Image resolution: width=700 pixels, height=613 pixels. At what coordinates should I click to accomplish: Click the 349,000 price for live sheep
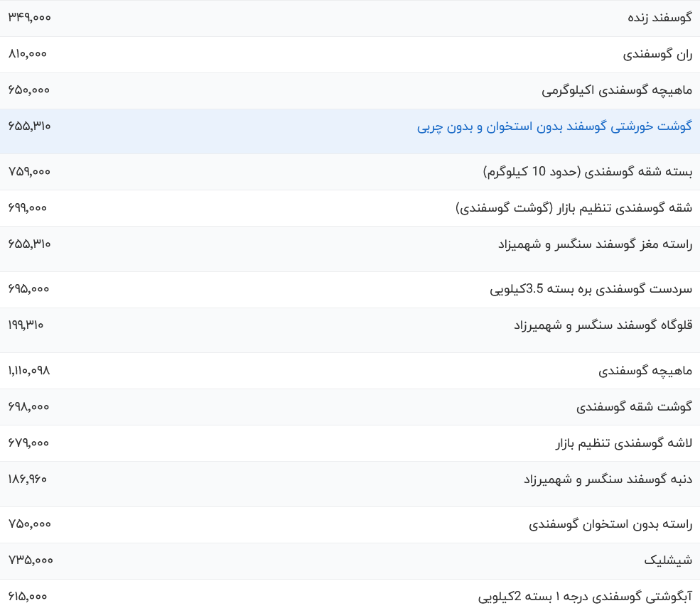30,17
